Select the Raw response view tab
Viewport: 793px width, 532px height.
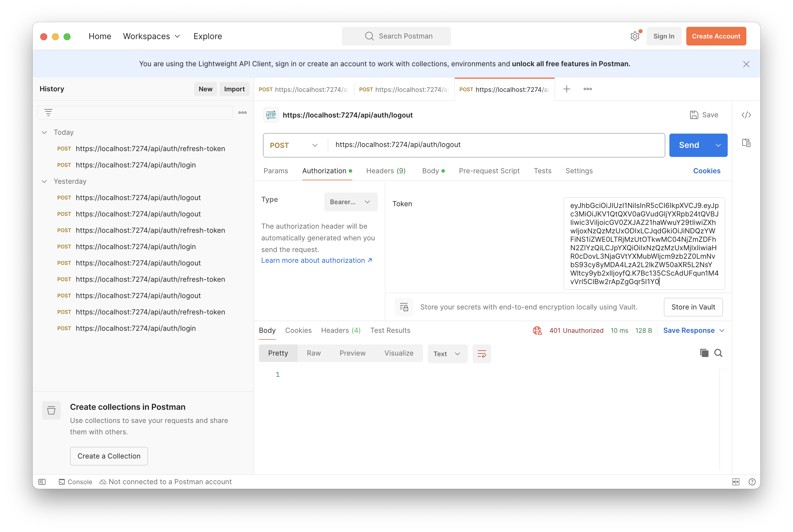tap(313, 353)
